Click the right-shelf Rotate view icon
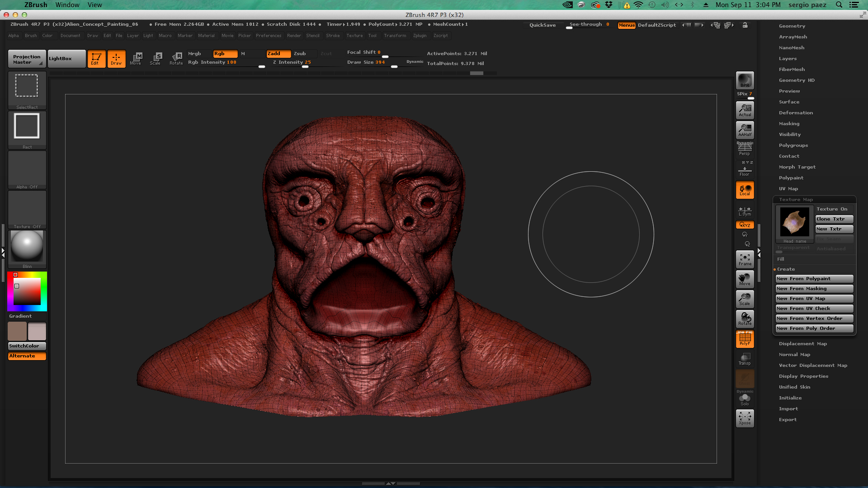 point(745,319)
